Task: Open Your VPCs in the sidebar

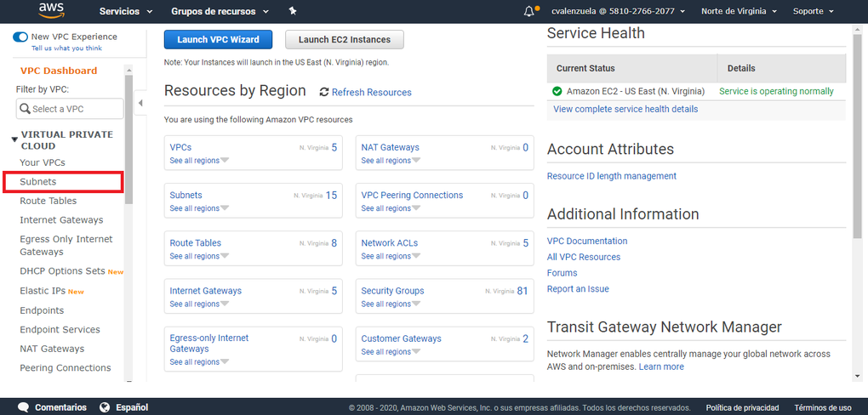Action: pyautogui.click(x=43, y=162)
